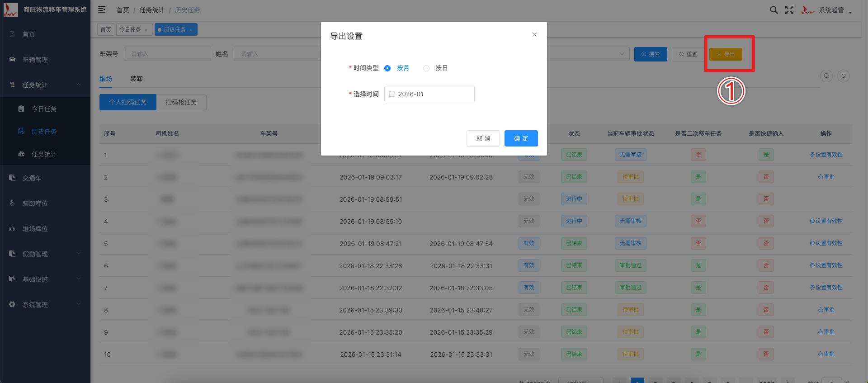Open 车辆管理 in the sidebar

point(45,60)
